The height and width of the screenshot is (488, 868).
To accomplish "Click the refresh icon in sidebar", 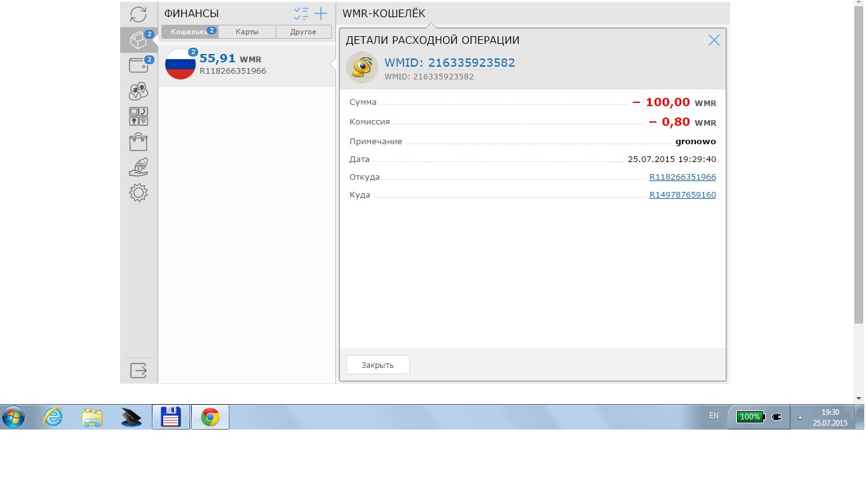I will (x=139, y=15).
